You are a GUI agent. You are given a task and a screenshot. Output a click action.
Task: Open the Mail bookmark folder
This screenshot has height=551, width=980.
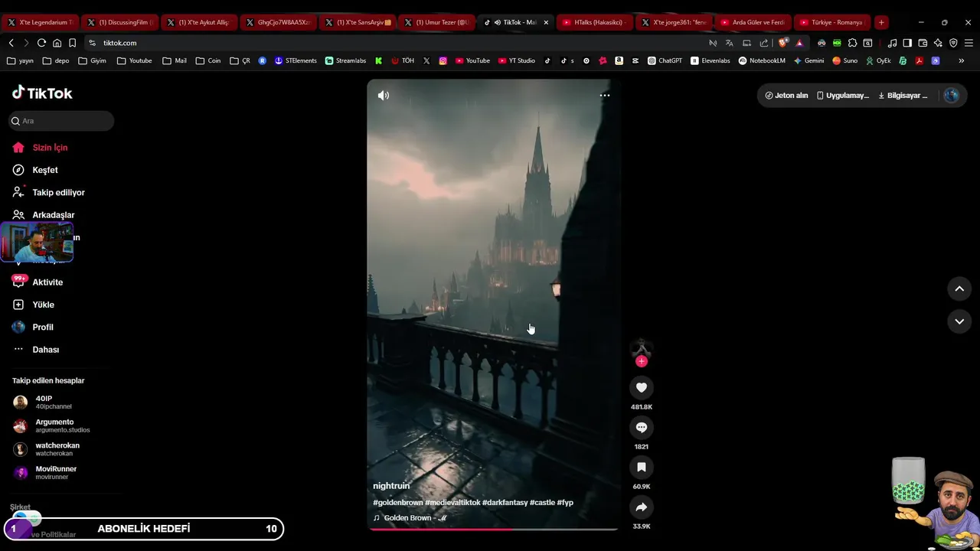[175, 60]
